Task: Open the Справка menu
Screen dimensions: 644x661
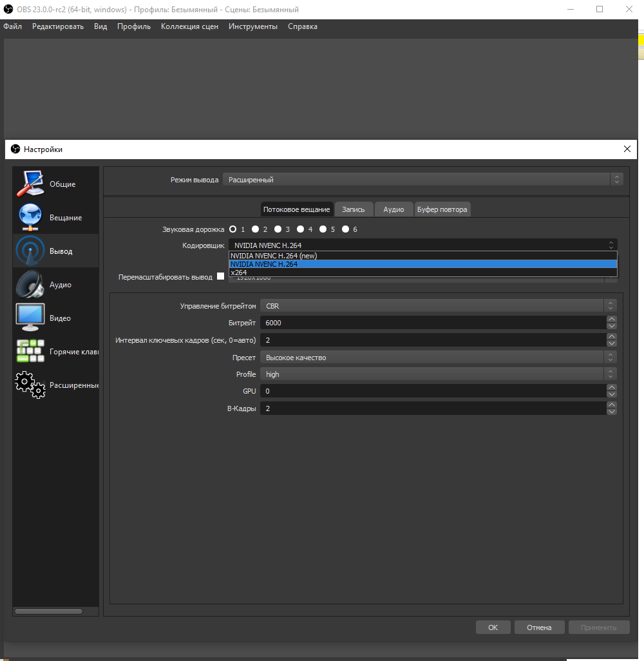Action: click(303, 26)
